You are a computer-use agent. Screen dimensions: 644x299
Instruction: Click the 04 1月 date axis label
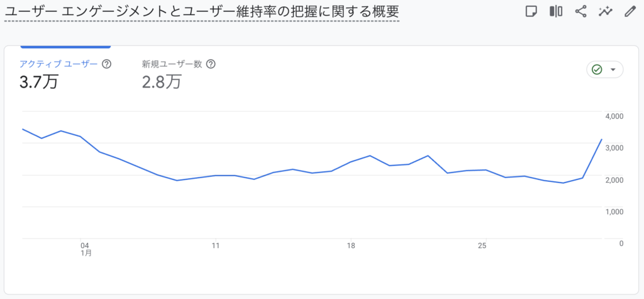coord(86,249)
